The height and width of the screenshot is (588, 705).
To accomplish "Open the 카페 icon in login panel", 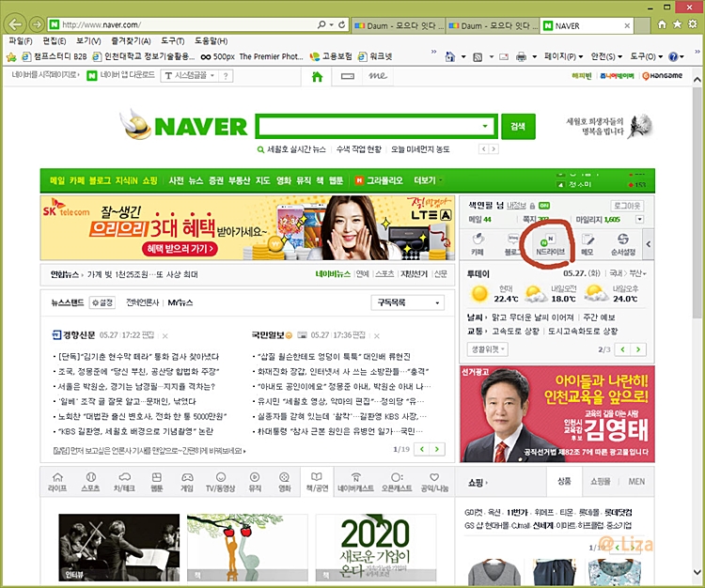I will pos(478,245).
